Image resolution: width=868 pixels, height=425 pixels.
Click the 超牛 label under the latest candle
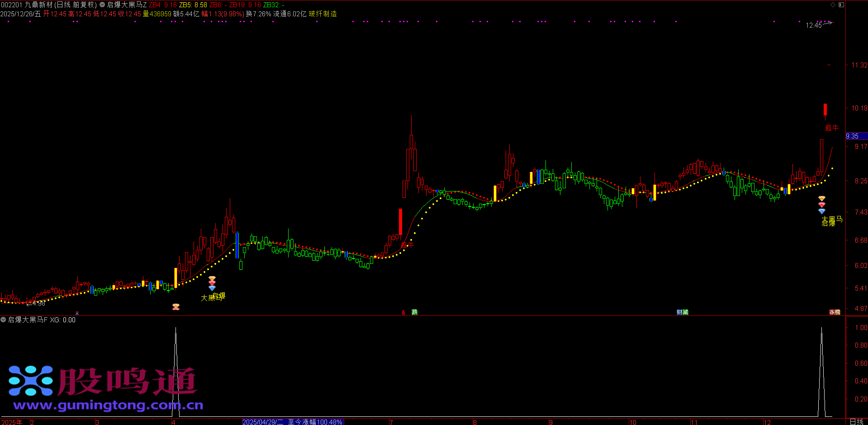832,128
